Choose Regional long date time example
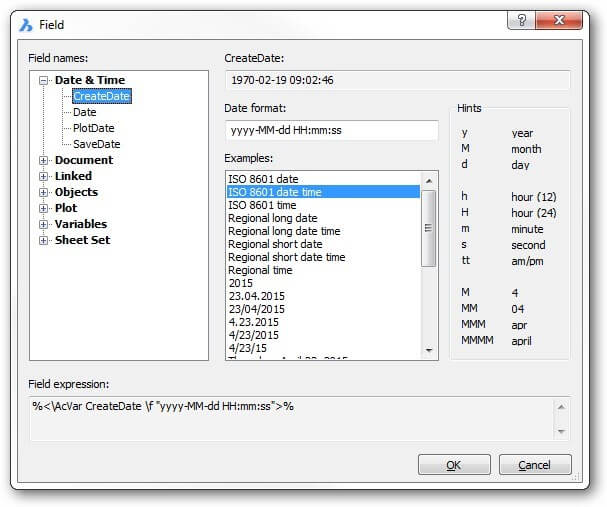 pos(323,231)
